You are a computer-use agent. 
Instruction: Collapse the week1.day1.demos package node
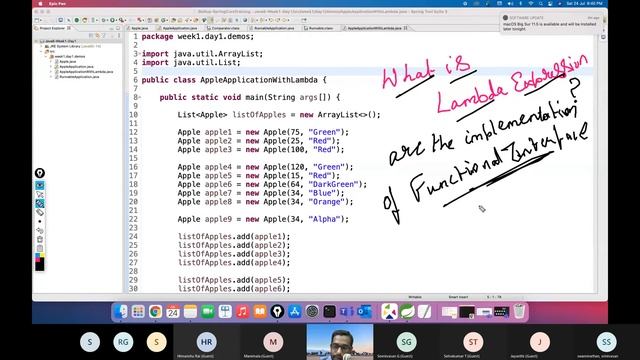pos(46,56)
